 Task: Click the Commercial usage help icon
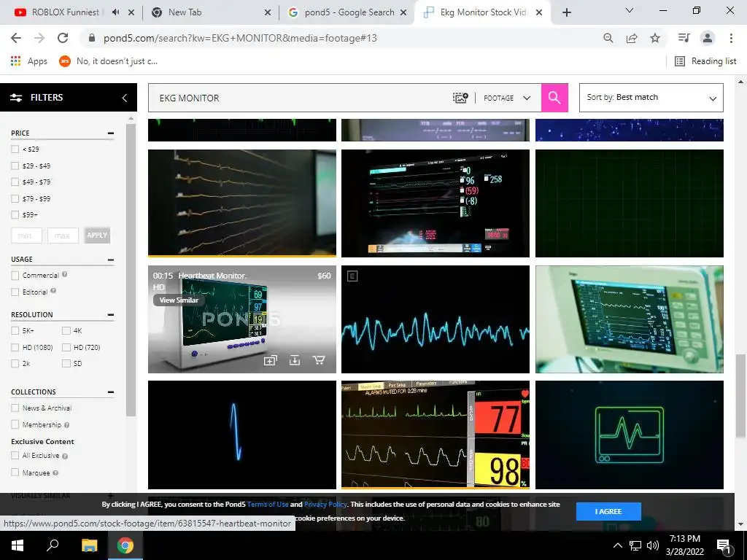point(64,274)
